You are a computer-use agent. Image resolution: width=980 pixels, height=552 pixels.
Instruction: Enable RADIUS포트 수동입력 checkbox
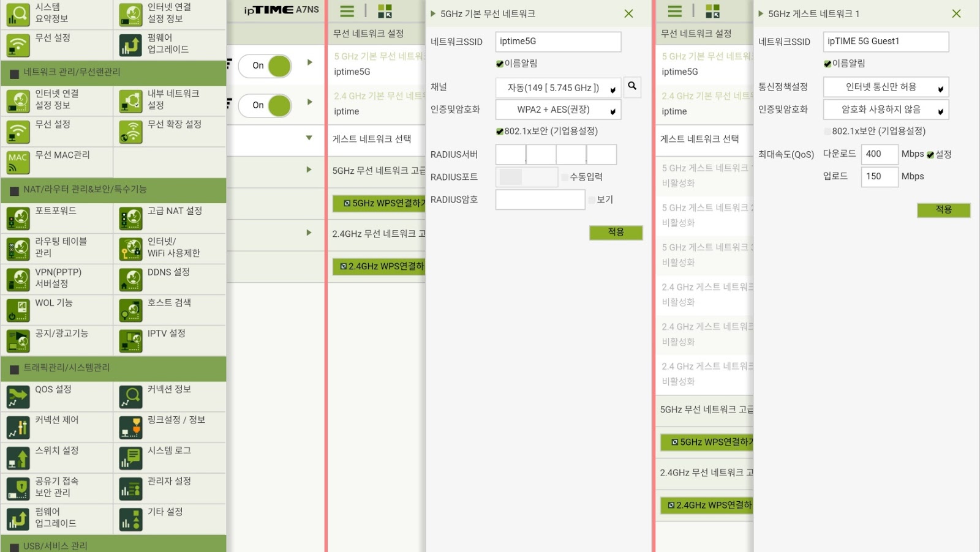(565, 177)
